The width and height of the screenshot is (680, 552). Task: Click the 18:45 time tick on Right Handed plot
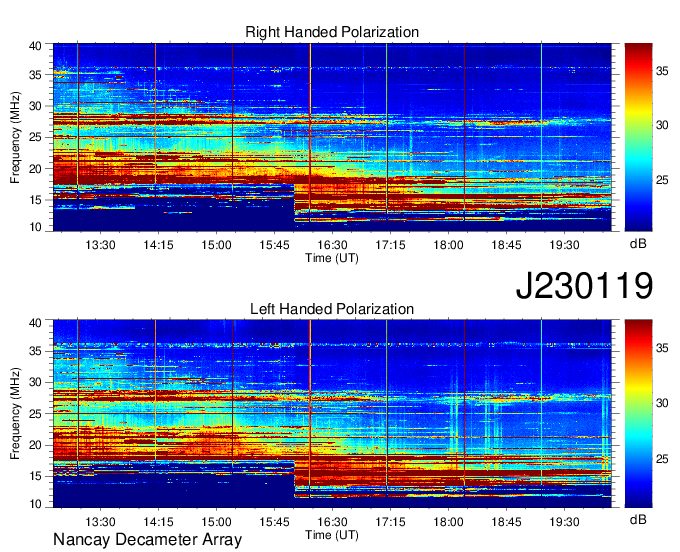507,245
